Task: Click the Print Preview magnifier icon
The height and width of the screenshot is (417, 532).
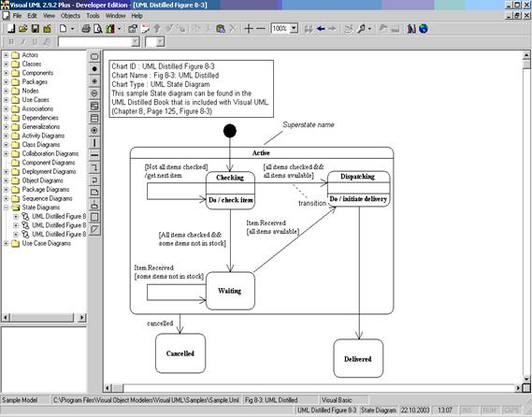Action: click(x=98, y=29)
